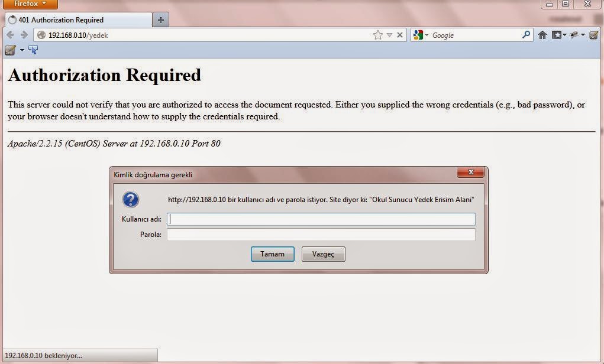604x364 pixels.
Task: Confirm login with the Tamam button
Action: (x=272, y=254)
